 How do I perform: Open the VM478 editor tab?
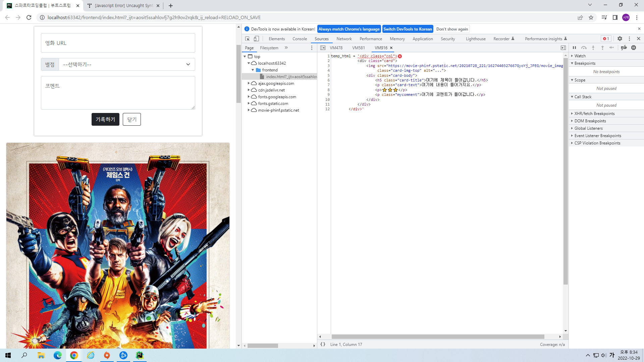[336, 48]
